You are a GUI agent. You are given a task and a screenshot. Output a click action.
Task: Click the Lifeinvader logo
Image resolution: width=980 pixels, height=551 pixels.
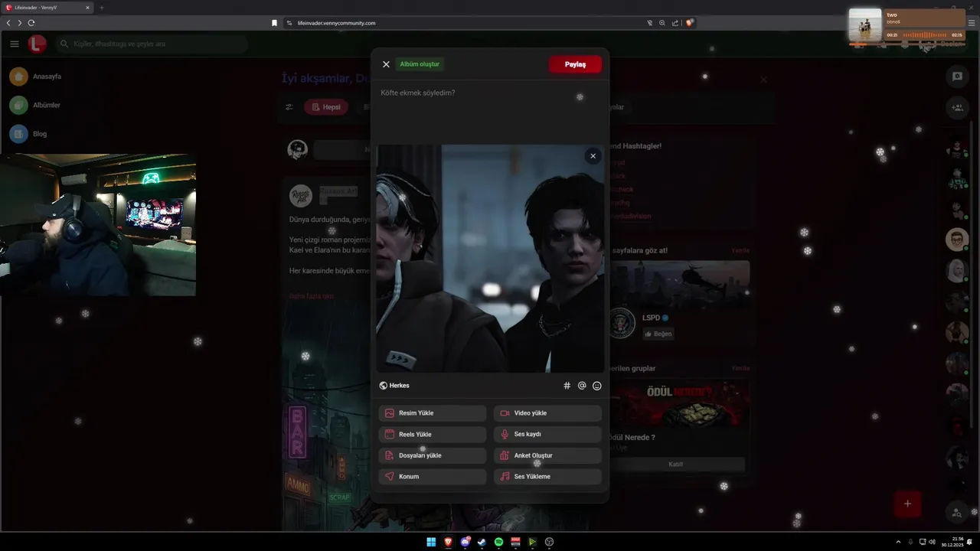[x=37, y=44]
